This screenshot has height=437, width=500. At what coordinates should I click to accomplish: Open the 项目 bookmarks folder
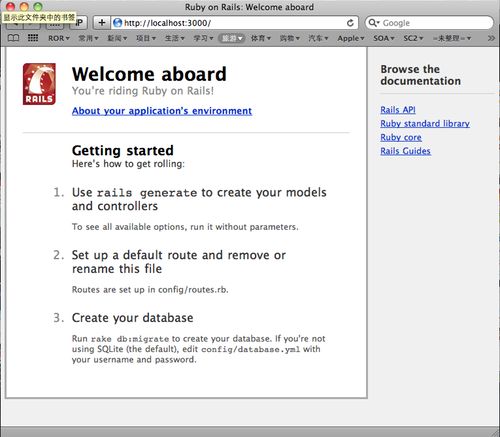(x=146, y=38)
